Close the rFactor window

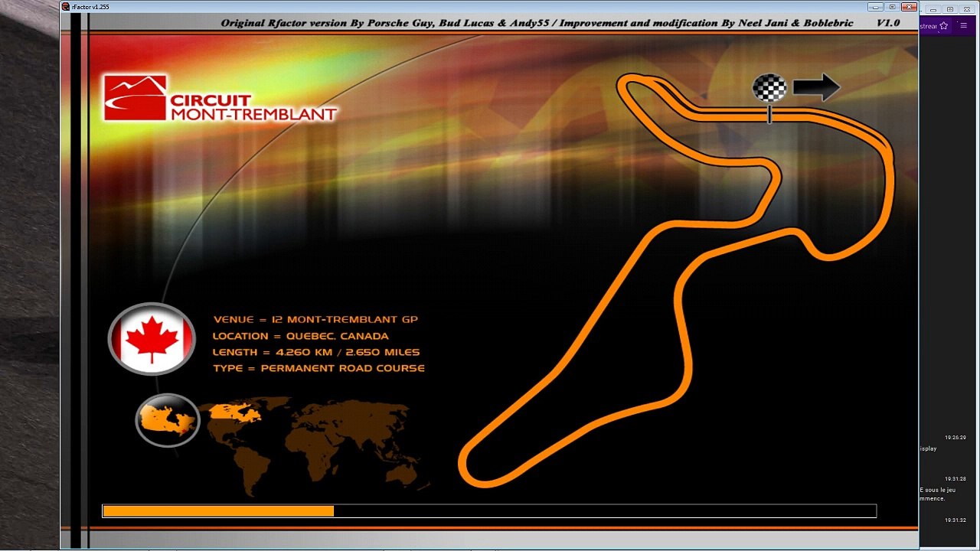(908, 6)
